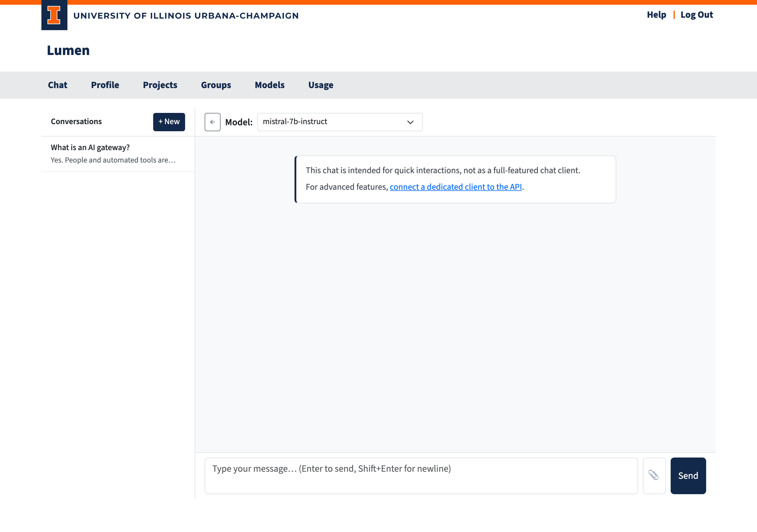Click the University of Illinois Urbana-Champaign wordmark
757x532 pixels.
pyautogui.click(x=186, y=16)
